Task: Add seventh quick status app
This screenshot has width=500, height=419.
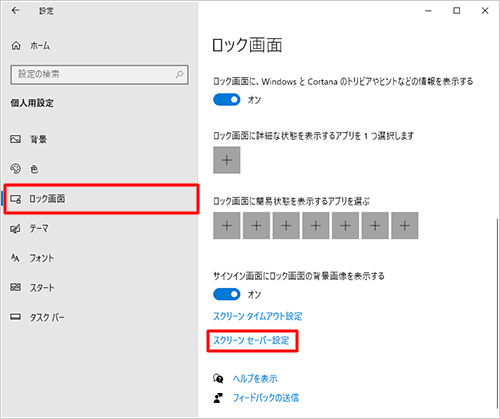Action: click(x=405, y=226)
